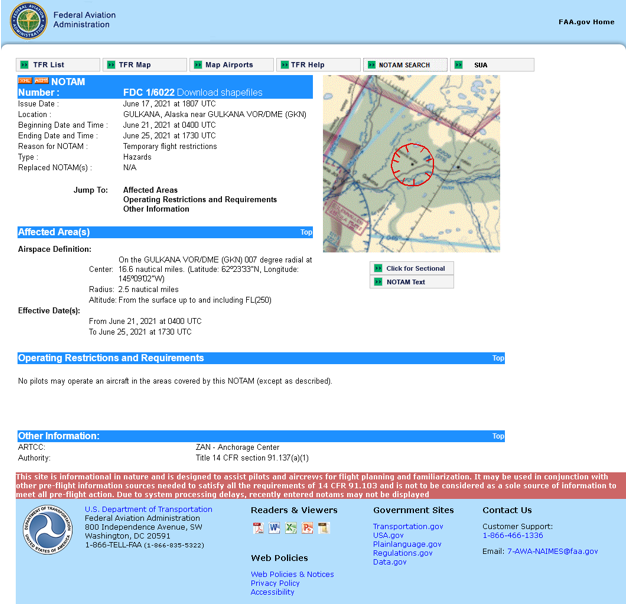Open the PDF reader icon

258,528
